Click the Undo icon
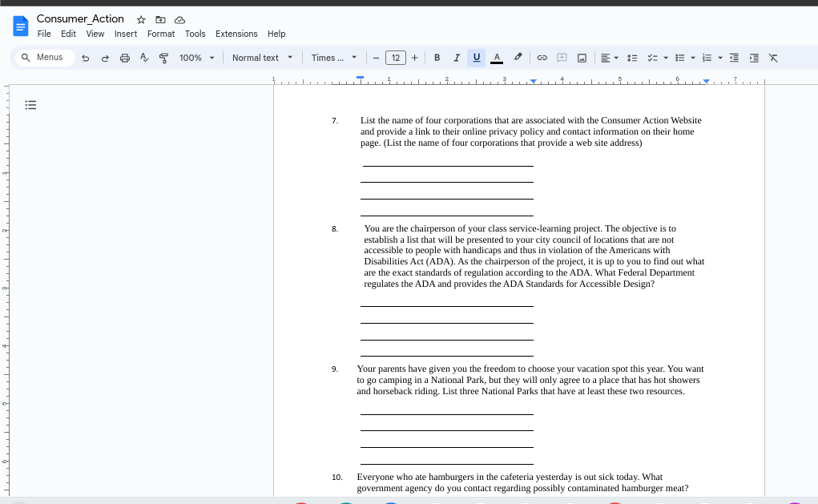This screenshot has width=818, height=504. coord(85,58)
